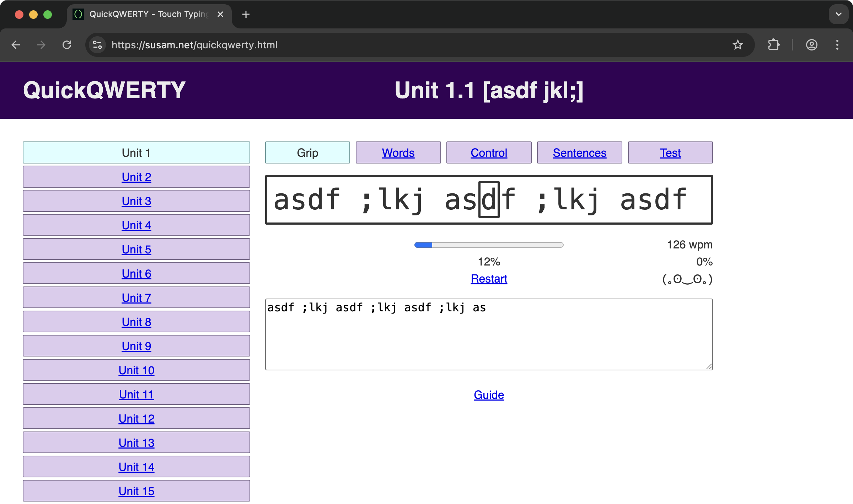Open a new tab with plus button
Screen dimensions: 853x504
[246, 14]
